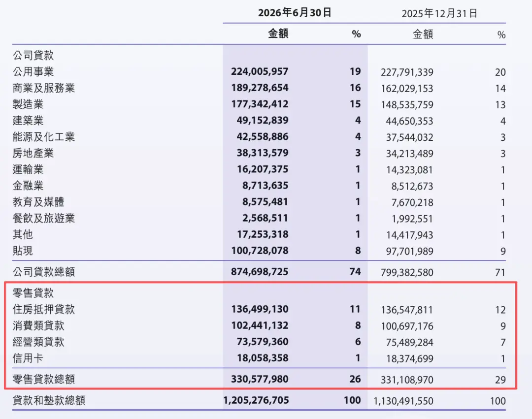The width and height of the screenshot is (532, 419).
Task: Select the 運輸業 row label
Action: (28, 169)
